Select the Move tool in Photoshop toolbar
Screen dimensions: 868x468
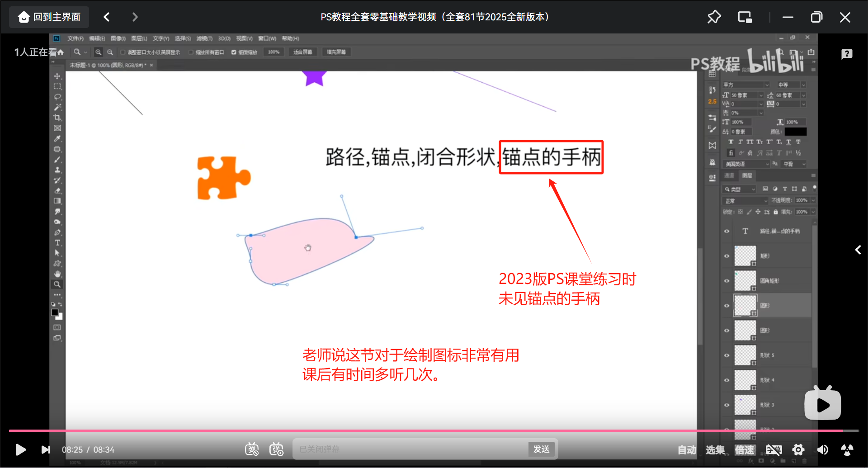point(57,76)
